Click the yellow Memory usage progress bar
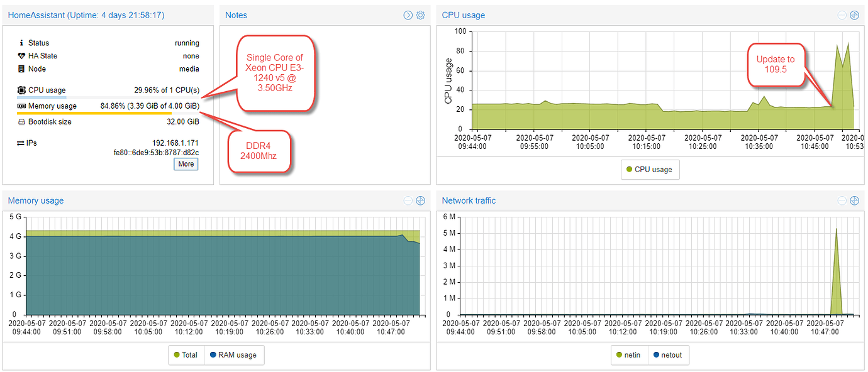 point(94,112)
